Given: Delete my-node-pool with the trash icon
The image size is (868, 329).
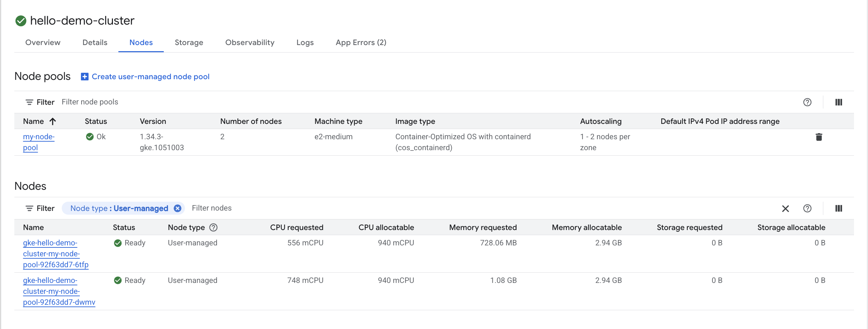Looking at the screenshot, I should click(819, 137).
